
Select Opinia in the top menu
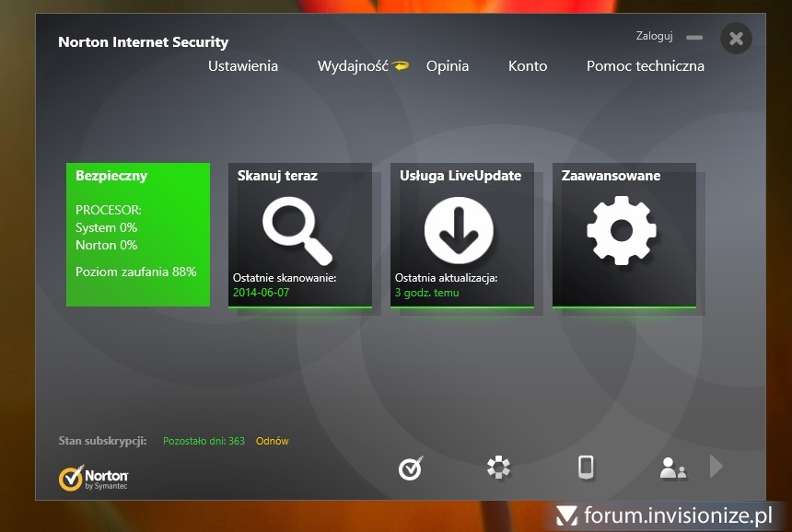coord(448,66)
